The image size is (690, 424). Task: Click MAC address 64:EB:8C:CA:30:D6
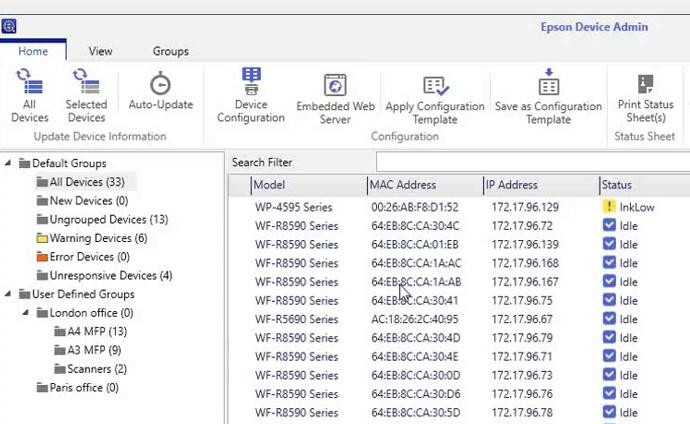coord(415,394)
